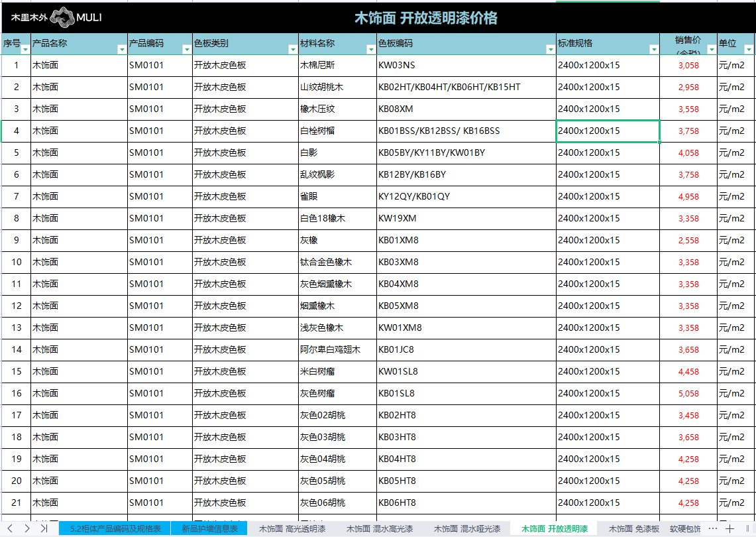
Task: Go to next sheet with right arrow
Action: click(27, 528)
